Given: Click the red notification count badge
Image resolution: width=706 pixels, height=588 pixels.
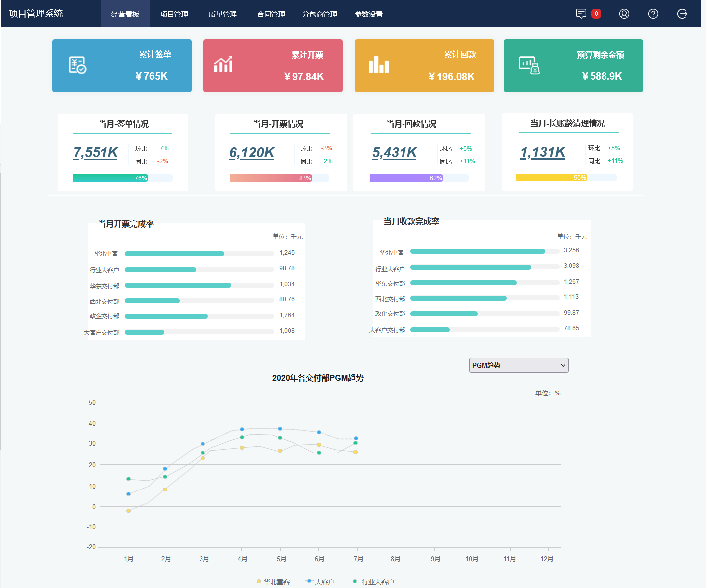Looking at the screenshot, I should coord(596,14).
